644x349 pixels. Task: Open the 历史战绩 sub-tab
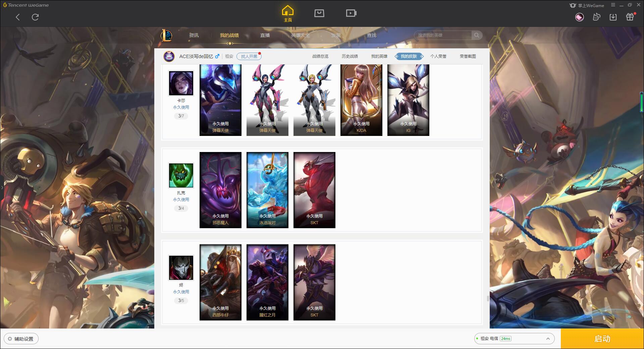click(x=350, y=56)
